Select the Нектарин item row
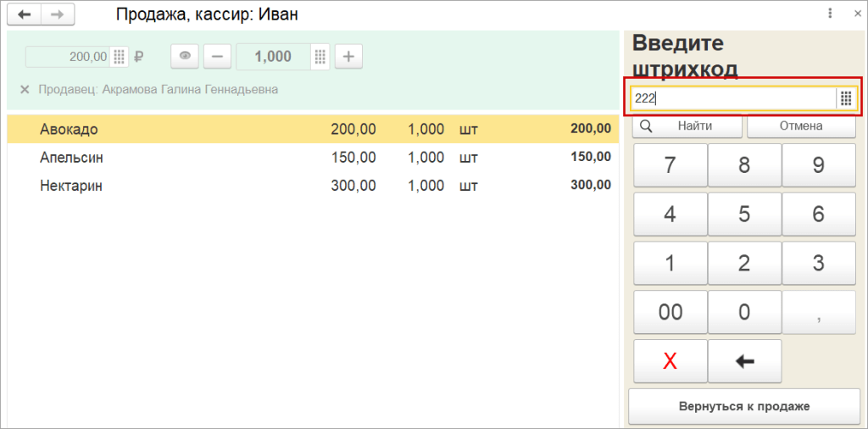Viewport: 868px width, 429px height. [312, 186]
